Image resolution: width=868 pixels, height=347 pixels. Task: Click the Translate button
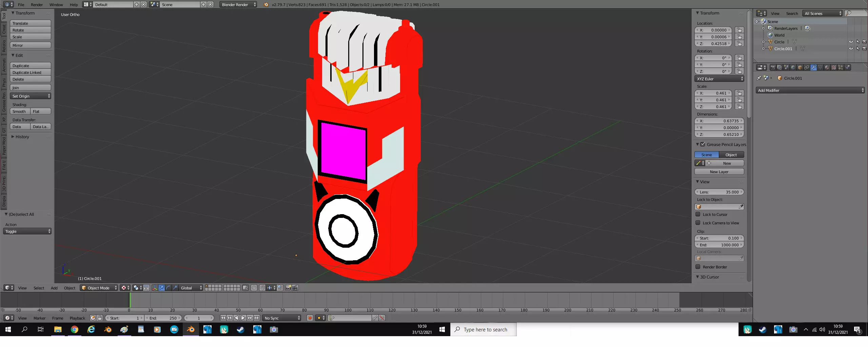31,23
